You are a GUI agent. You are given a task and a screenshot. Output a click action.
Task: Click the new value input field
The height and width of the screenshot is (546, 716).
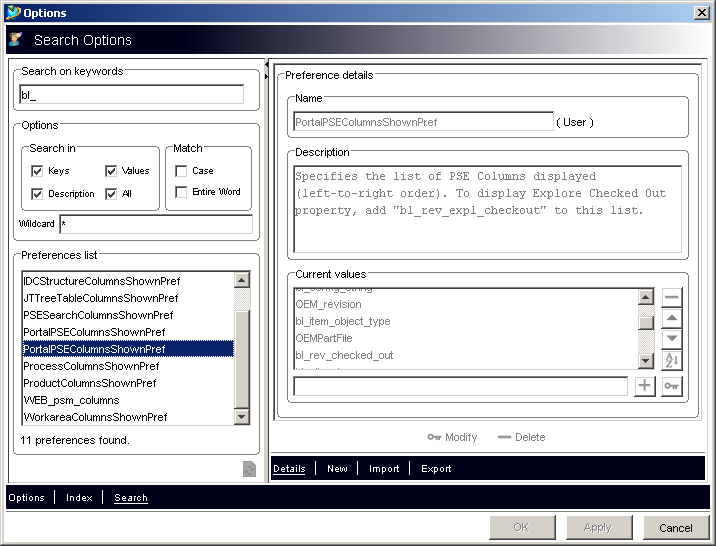[460, 386]
